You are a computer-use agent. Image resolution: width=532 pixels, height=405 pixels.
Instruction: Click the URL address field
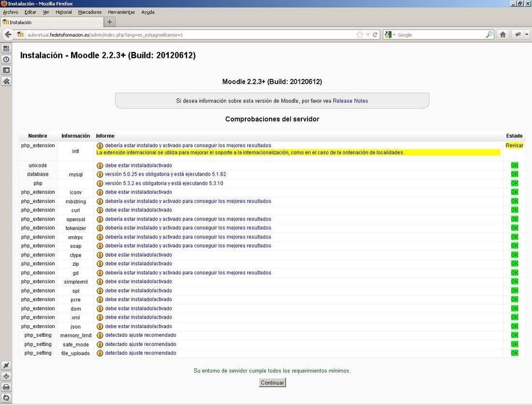pyautogui.click(x=190, y=35)
